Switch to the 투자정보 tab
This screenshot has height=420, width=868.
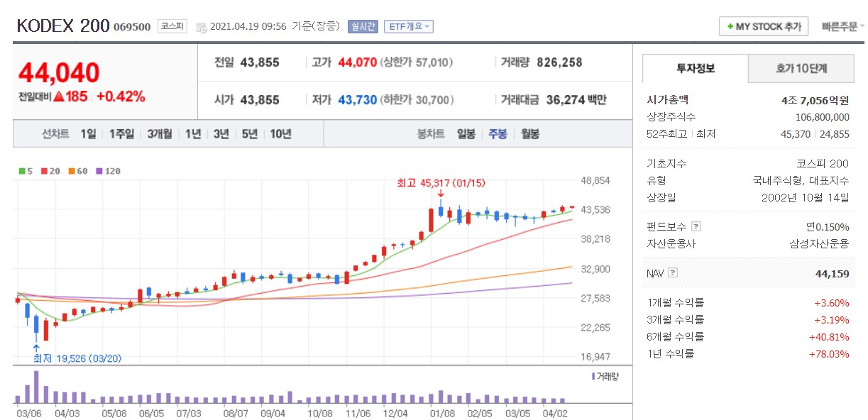[696, 68]
